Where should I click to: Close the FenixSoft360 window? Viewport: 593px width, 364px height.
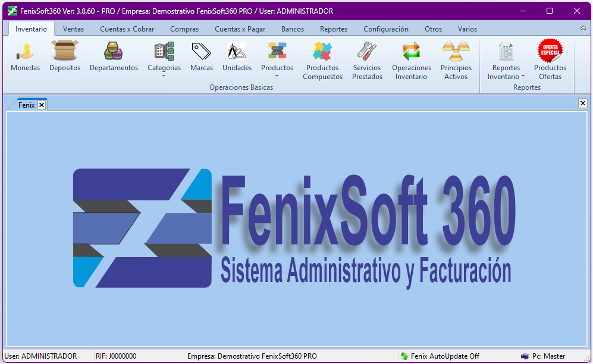point(577,11)
